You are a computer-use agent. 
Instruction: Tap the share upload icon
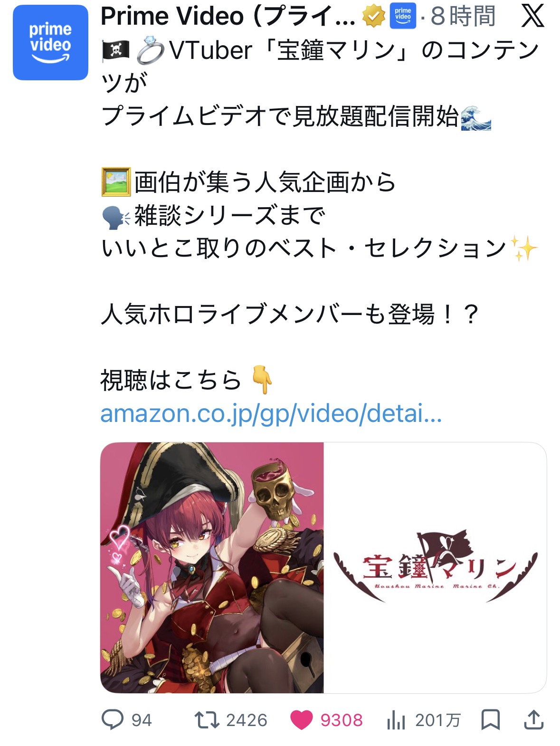coord(534,720)
